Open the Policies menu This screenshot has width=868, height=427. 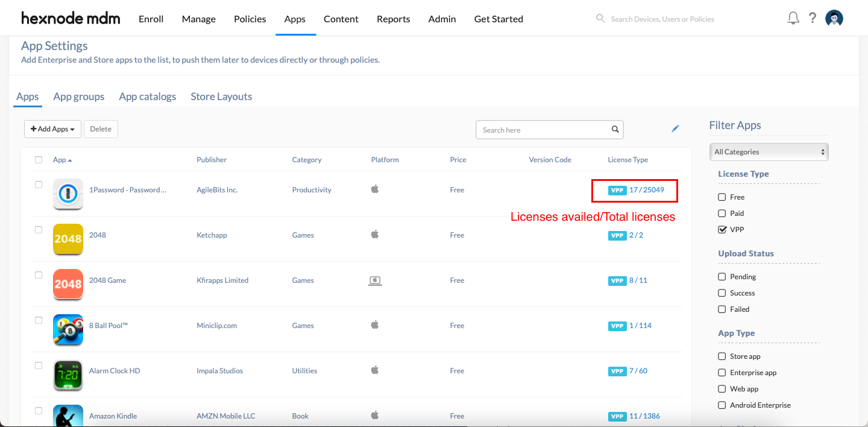click(x=250, y=19)
